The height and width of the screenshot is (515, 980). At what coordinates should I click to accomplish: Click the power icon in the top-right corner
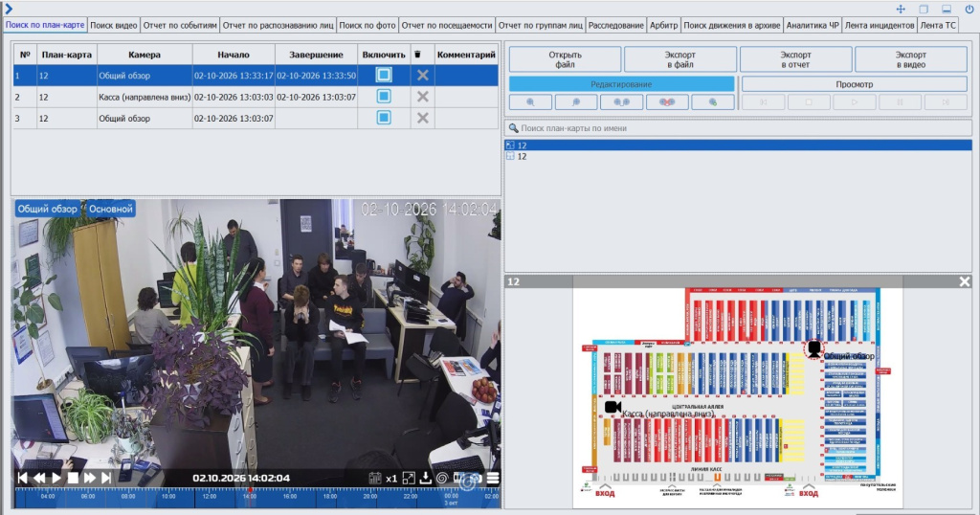click(969, 9)
